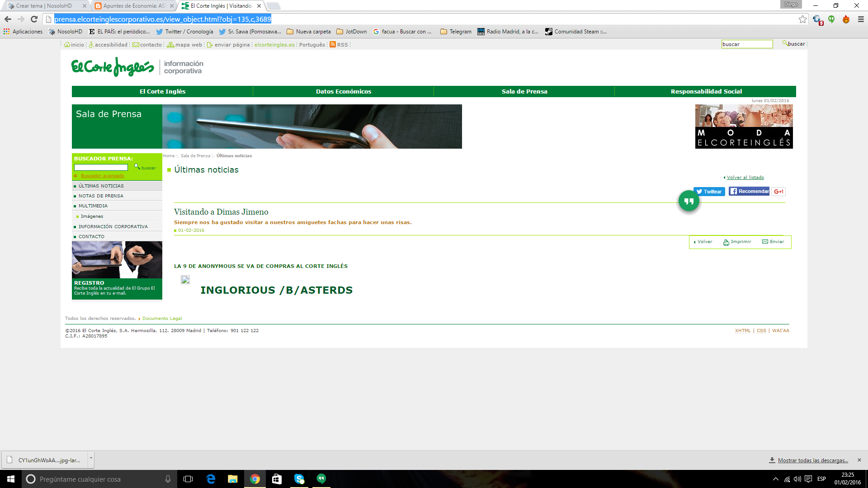
Task: Open the Sala de Prensa menu
Action: [x=524, y=91]
